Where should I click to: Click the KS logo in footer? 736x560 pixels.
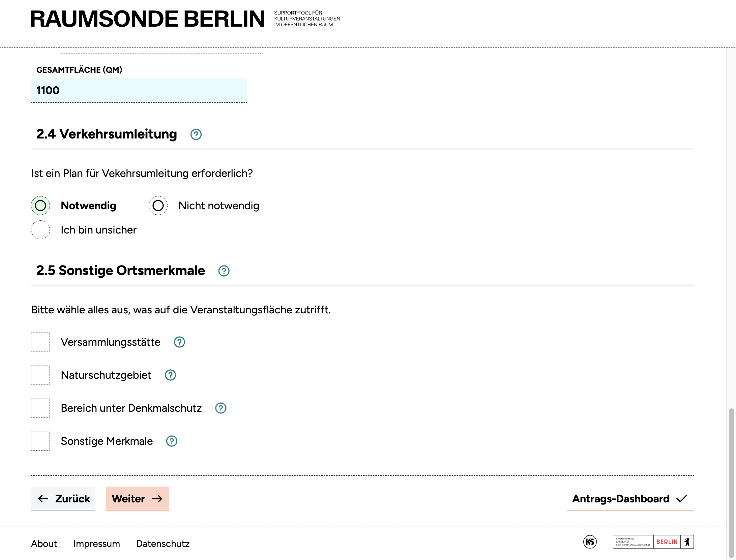pos(590,542)
